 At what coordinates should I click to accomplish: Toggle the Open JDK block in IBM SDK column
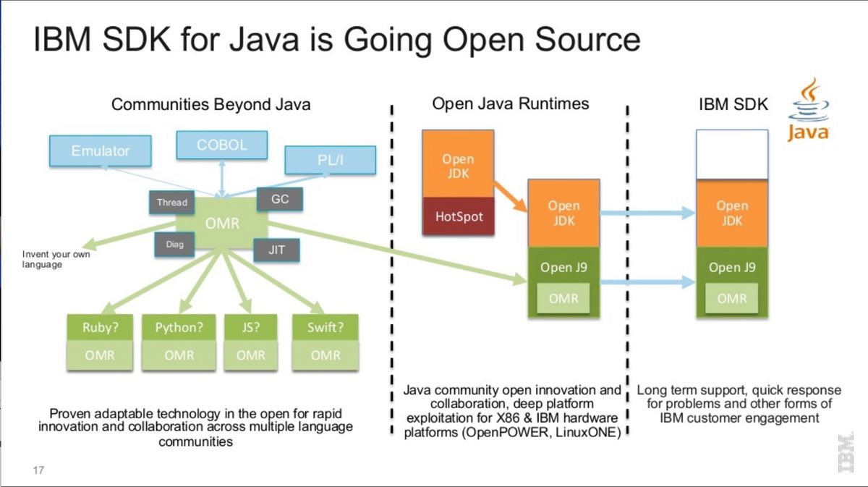tap(732, 212)
